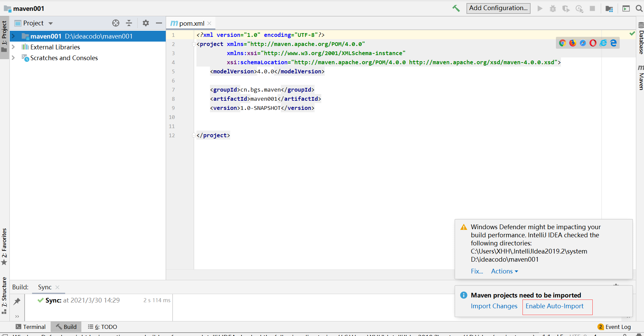This screenshot has width=644, height=336.
Task: Expand External Libraries node
Action: (x=13, y=47)
